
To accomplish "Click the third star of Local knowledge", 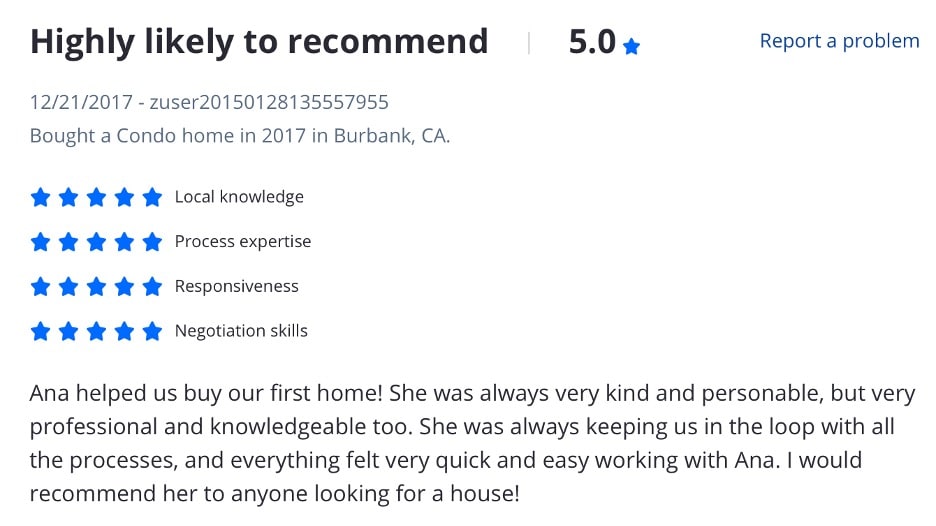I will pos(96,197).
